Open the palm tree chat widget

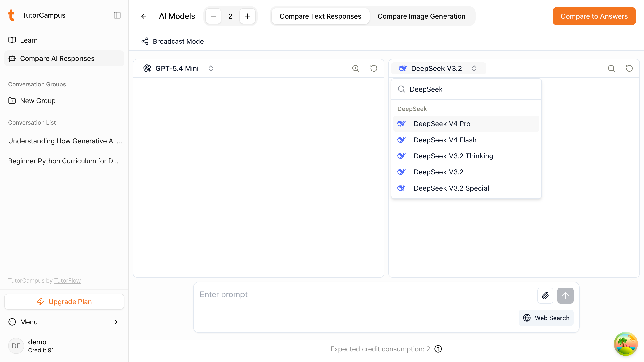[626, 344]
